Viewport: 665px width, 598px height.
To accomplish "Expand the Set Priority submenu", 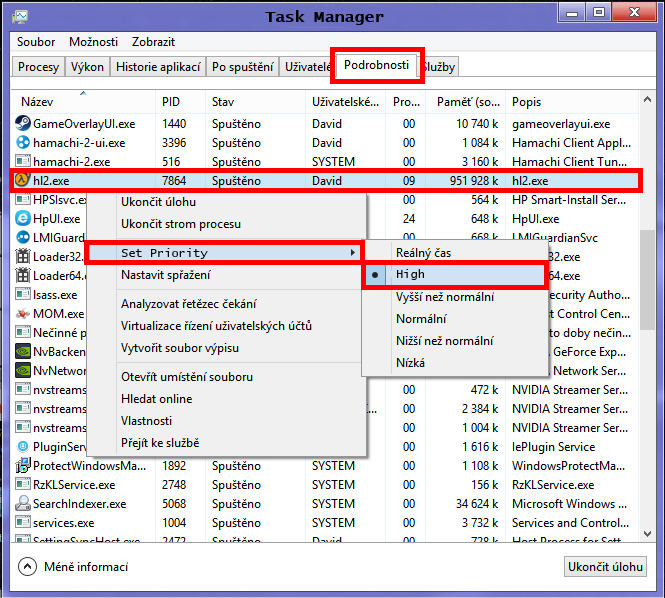I will (x=225, y=253).
